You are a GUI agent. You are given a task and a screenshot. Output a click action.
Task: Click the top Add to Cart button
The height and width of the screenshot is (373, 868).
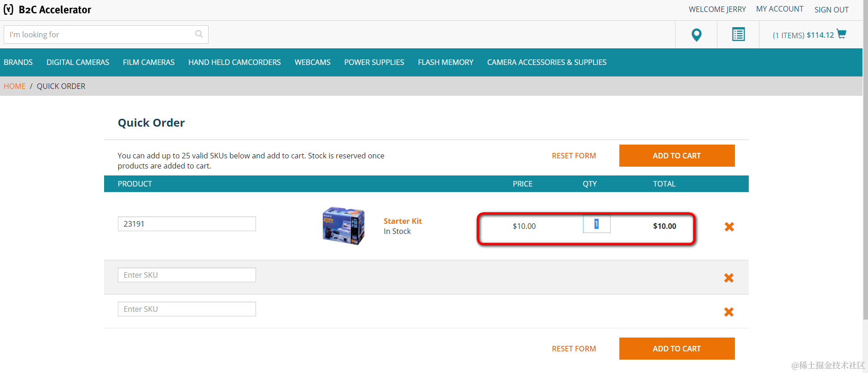(x=676, y=156)
